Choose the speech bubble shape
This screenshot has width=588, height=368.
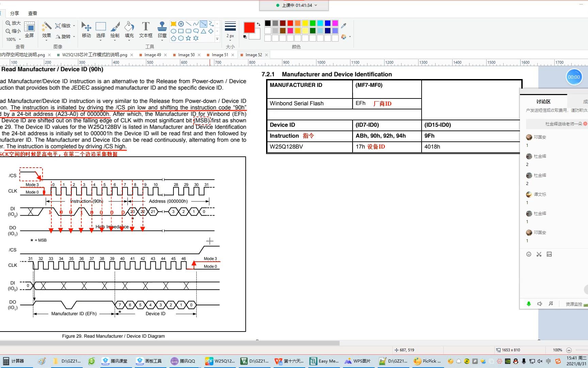point(196,31)
